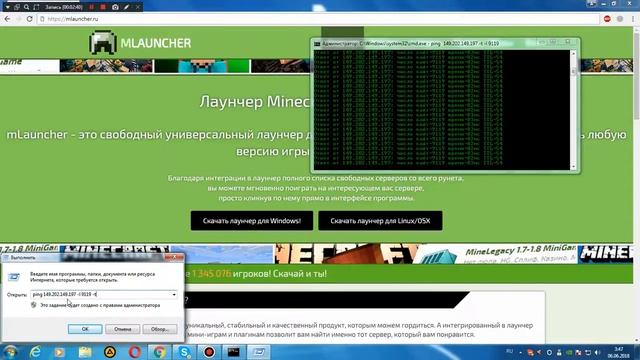Screen dimensions: 640x360
Task: Click the cmd ping window title bar
Action: coord(424,43)
